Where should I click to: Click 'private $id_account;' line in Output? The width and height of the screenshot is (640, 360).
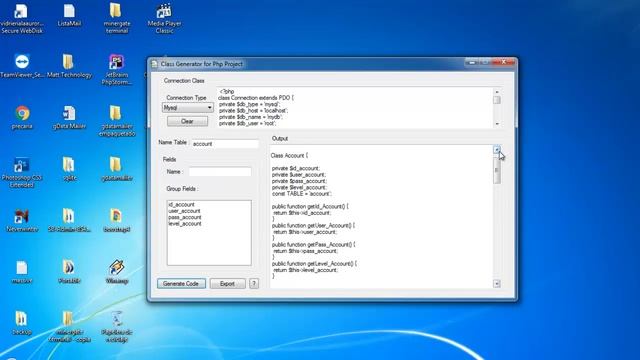[x=296, y=168]
